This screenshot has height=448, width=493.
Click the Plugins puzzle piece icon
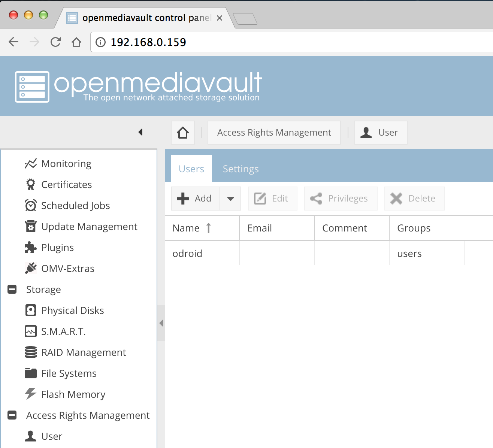(31, 248)
